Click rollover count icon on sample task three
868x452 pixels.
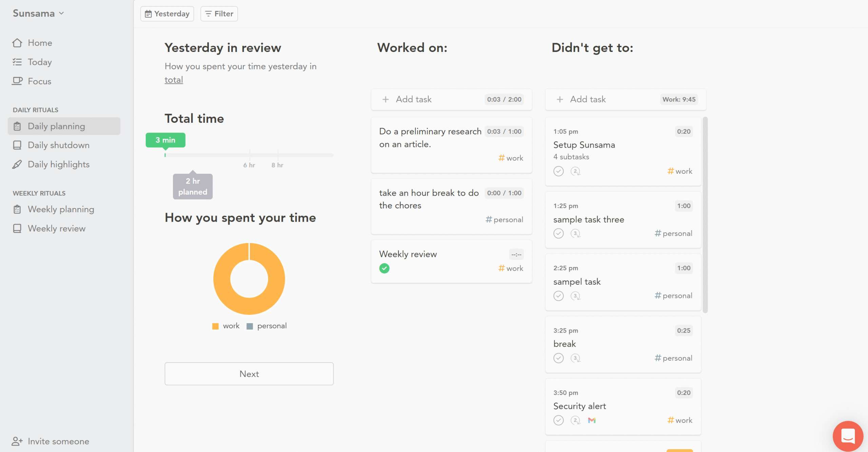coord(575,233)
